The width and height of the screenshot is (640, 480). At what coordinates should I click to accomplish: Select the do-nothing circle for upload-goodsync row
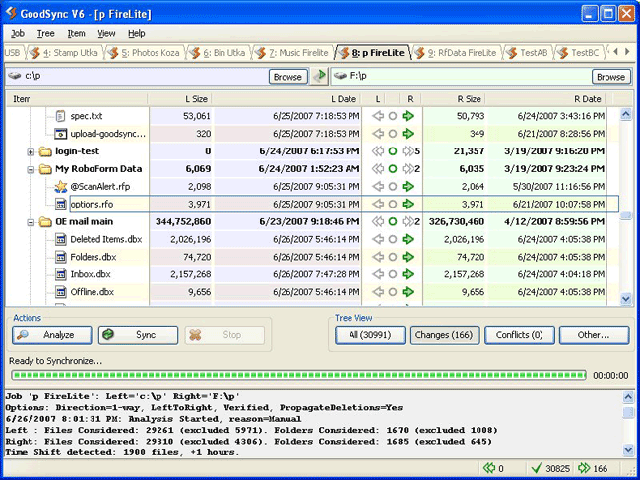point(393,134)
